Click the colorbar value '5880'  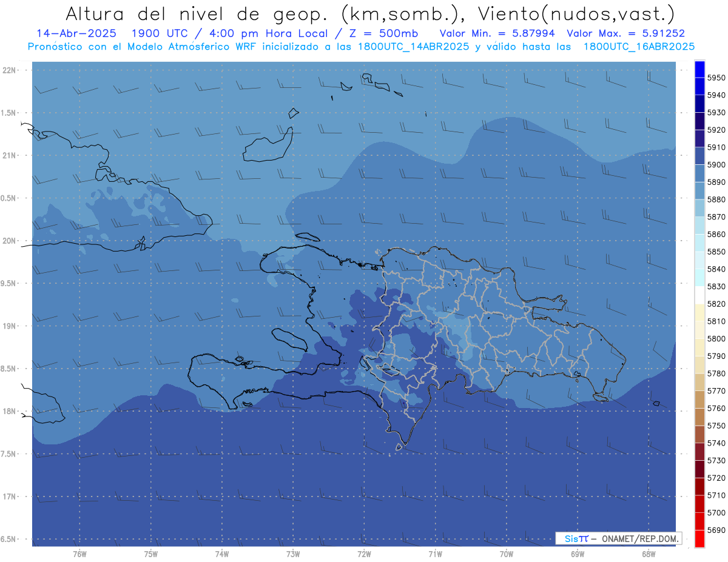click(716, 199)
